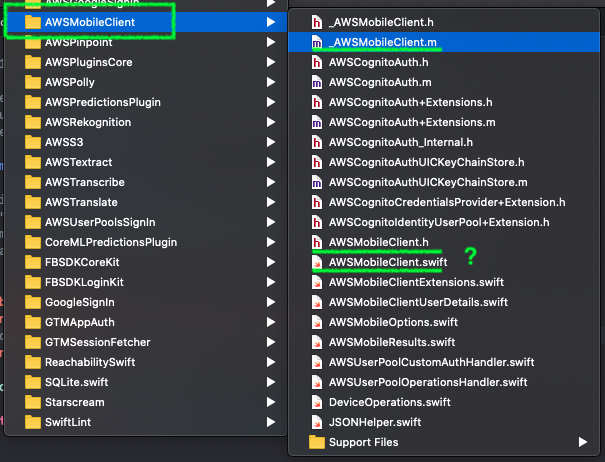The width and height of the screenshot is (605, 462).
Task: Click the AWSS3 folder icon
Action: (33, 142)
